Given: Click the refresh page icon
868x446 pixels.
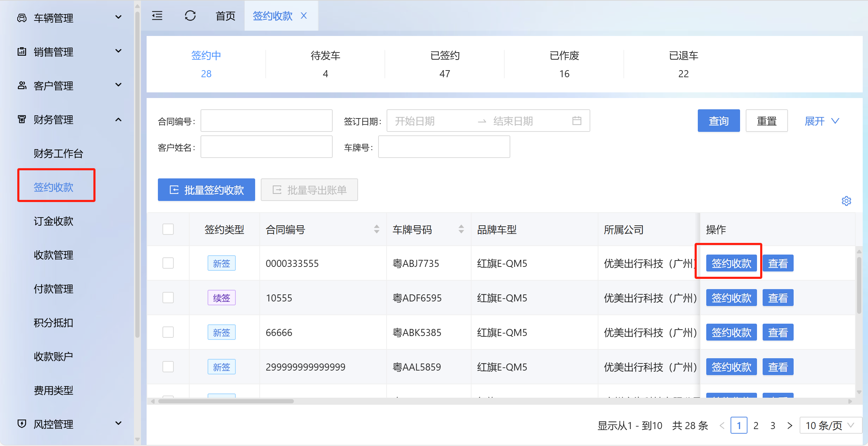Looking at the screenshot, I should pyautogui.click(x=190, y=16).
